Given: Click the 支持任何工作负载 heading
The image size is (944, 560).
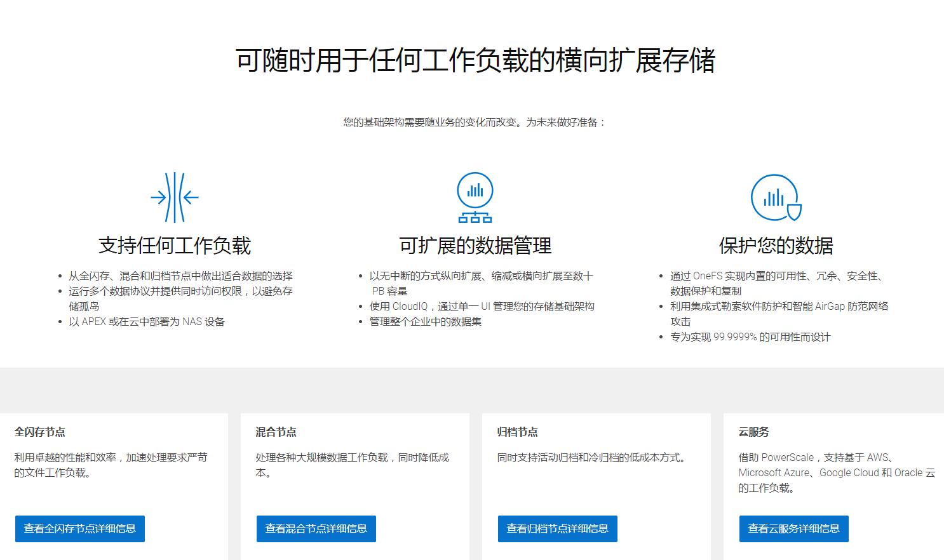Looking at the screenshot, I should tap(175, 246).
